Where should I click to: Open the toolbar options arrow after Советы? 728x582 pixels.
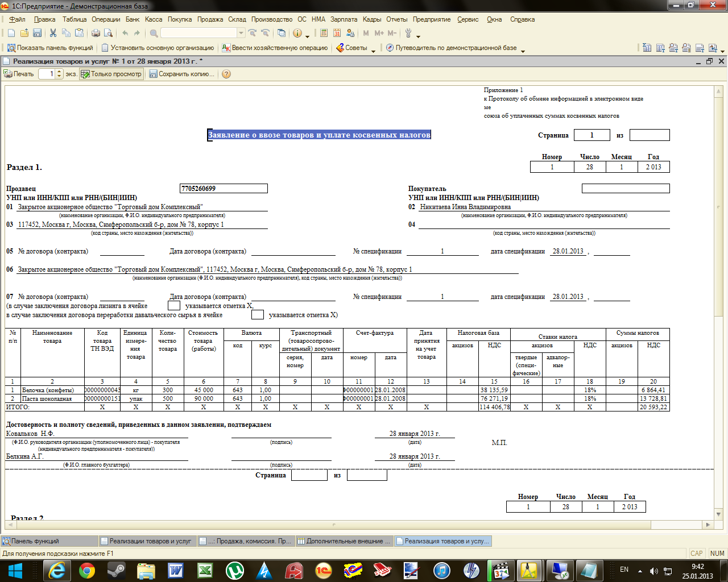(373, 50)
